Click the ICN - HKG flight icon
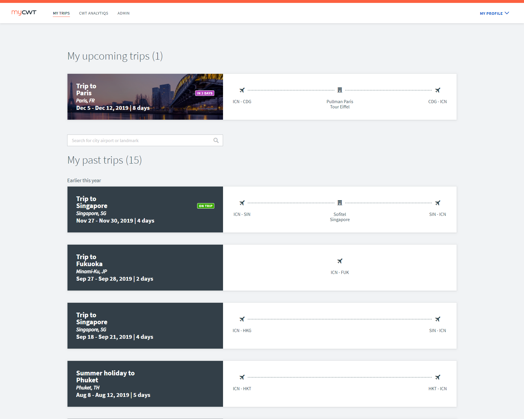 (242, 319)
